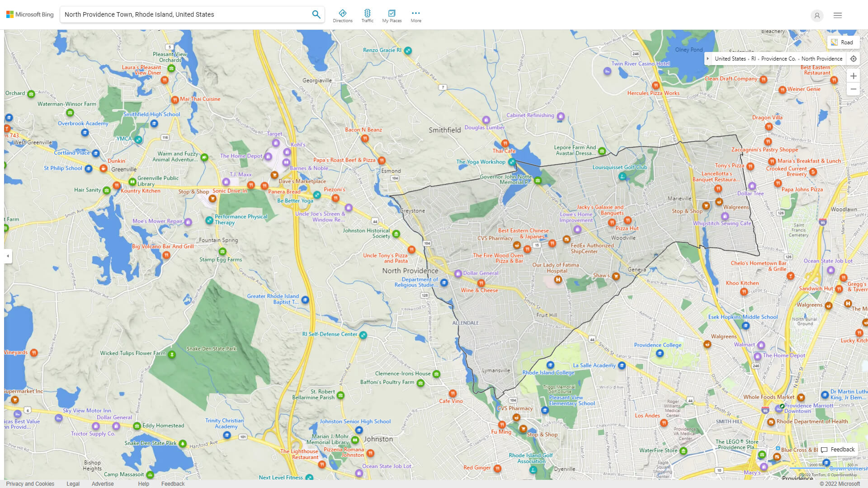Open Directions tool
Screen dimensions: 868x488
342,16
